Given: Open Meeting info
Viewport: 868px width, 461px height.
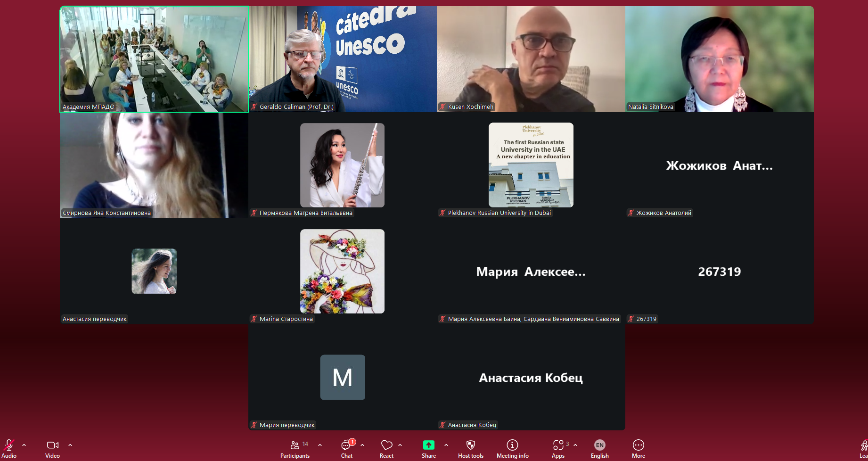Looking at the screenshot, I should (512, 448).
